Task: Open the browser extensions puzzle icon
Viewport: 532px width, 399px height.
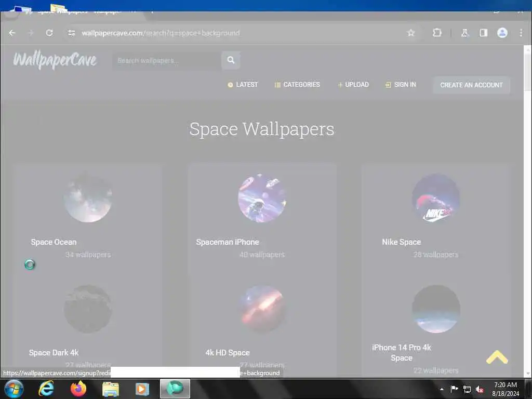Action: point(437,33)
